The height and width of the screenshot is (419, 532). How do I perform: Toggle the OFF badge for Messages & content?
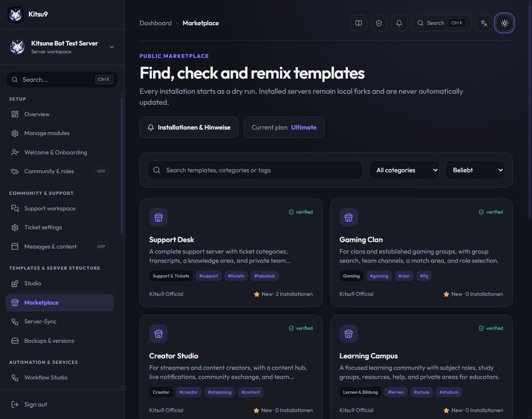pyautogui.click(x=101, y=247)
